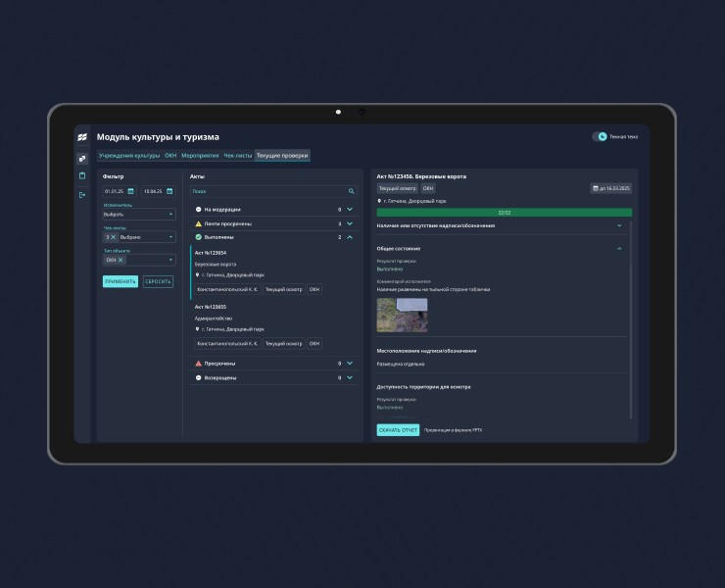Expand the Почти просрочены group
Screen dimensions: 725x588
pyautogui.click(x=350, y=223)
